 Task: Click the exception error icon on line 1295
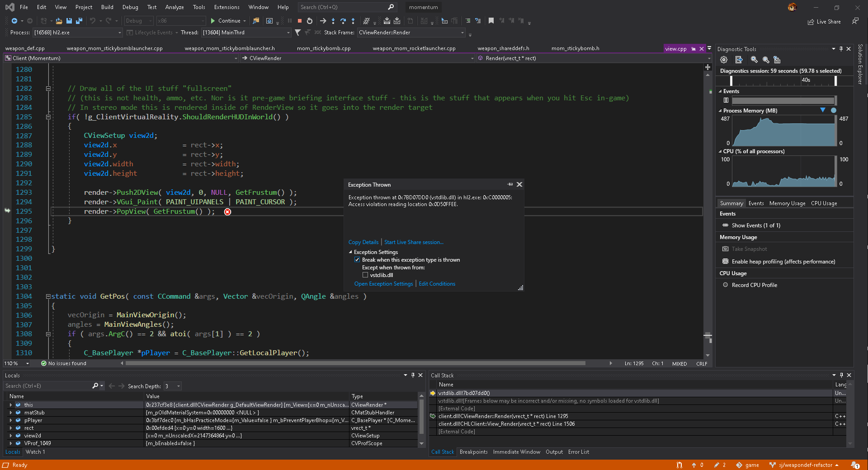(x=227, y=212)
